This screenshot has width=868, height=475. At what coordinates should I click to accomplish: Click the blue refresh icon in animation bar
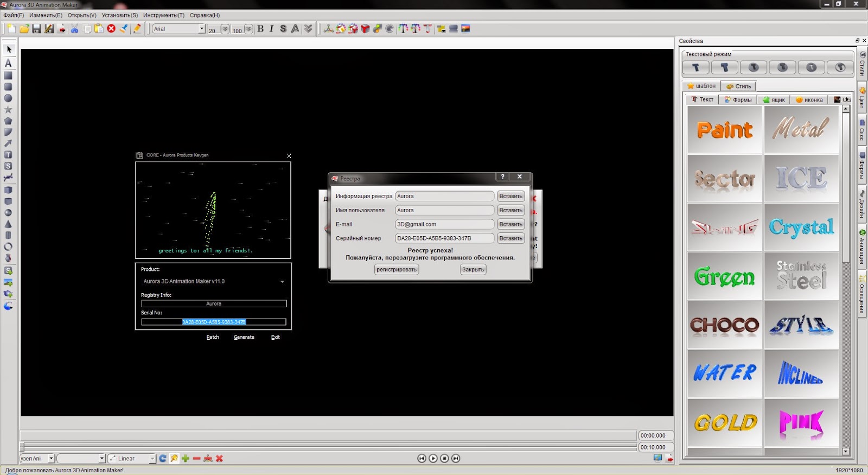tap(163, 459)
